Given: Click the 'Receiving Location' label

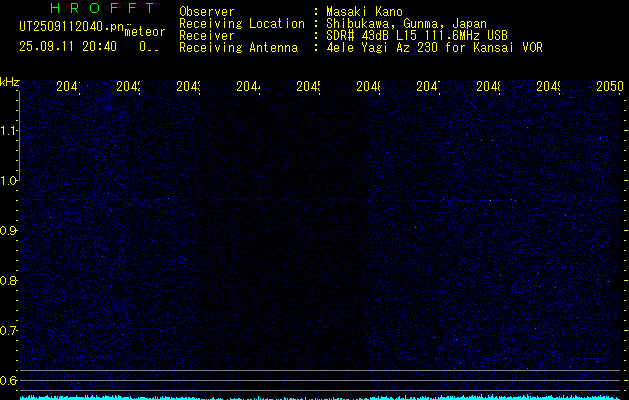Looking at the screenshot, I should coord(242,24).
